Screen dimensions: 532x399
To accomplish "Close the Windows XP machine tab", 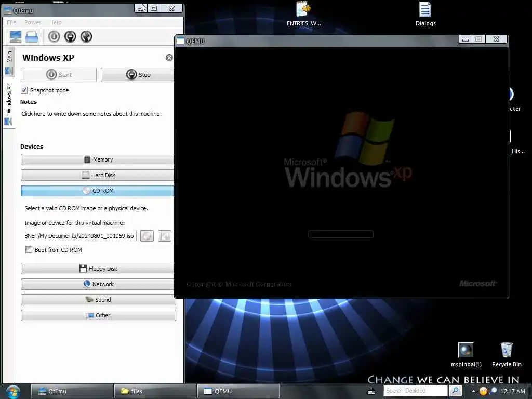I will [x=169, y=58].
